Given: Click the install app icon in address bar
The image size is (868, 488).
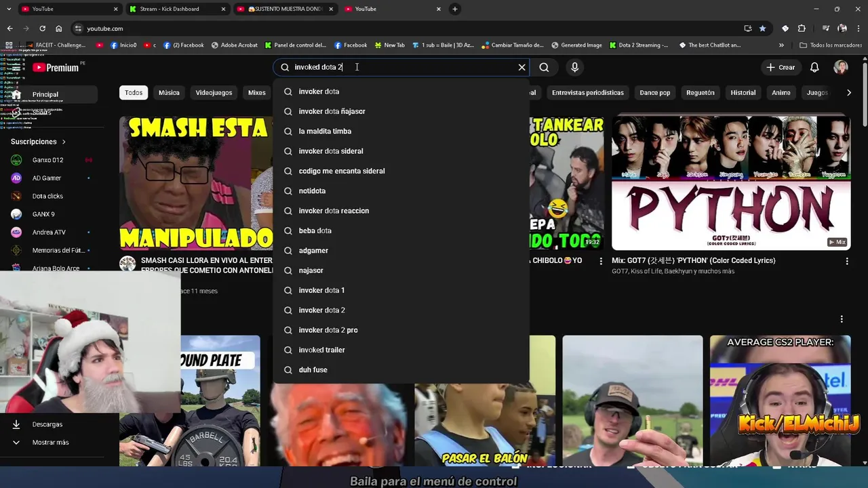Looking at the screenshot, I should [748, 28].
